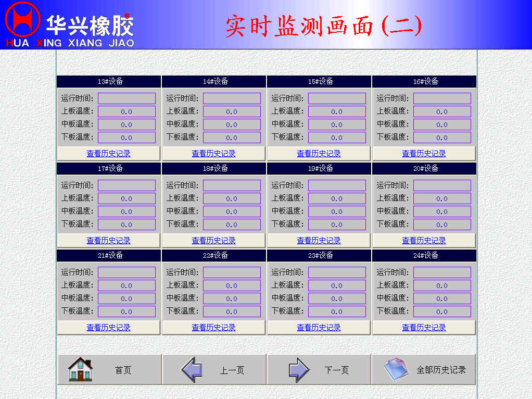Click 运行时间 field of 16#设备
The image size is (532, 399).
coord(442,98)
